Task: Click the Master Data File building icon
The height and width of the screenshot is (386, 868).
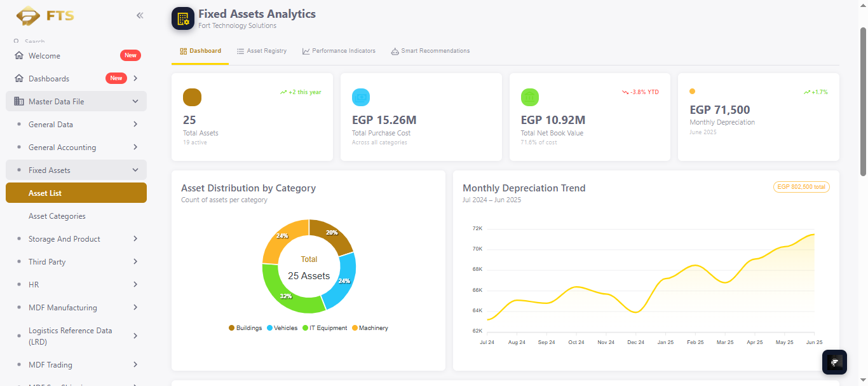Action: (19, 102)
